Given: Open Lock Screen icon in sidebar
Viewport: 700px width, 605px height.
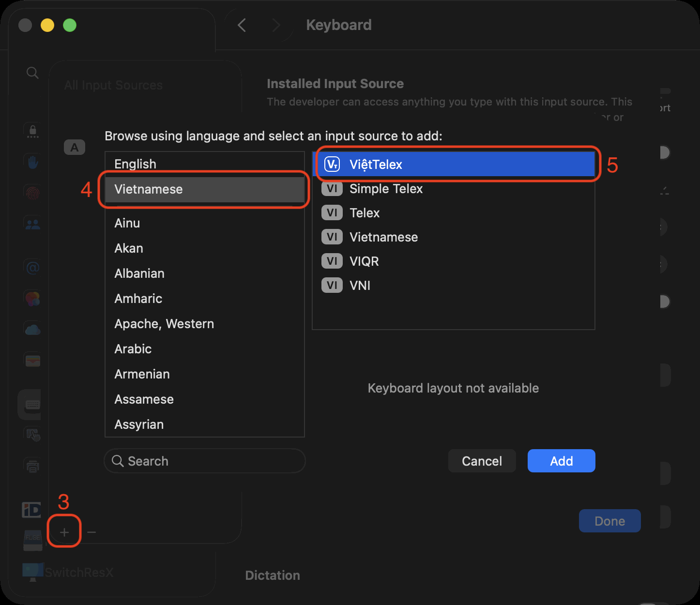Looking at the screenshot, I should [x=33, y=131].
